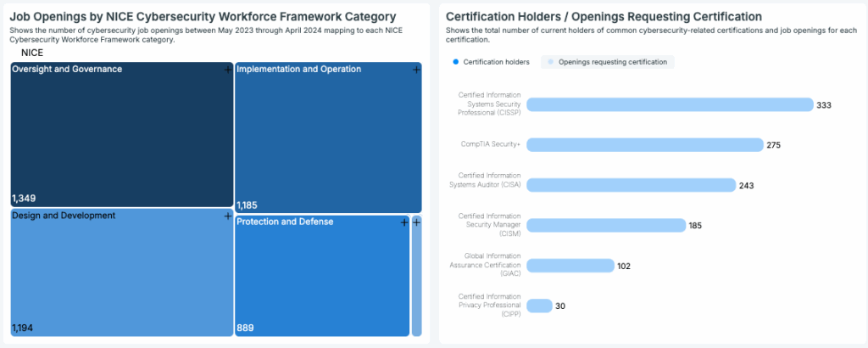
Task: Click plus icon on the narrow rightmost treemap tile
Action: pos(416,222)
